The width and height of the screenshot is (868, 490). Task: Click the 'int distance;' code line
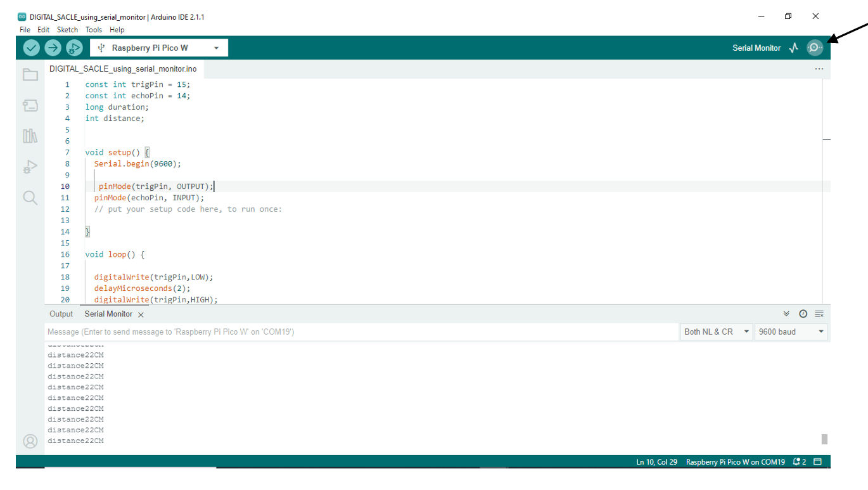click(x=115, y=119)
